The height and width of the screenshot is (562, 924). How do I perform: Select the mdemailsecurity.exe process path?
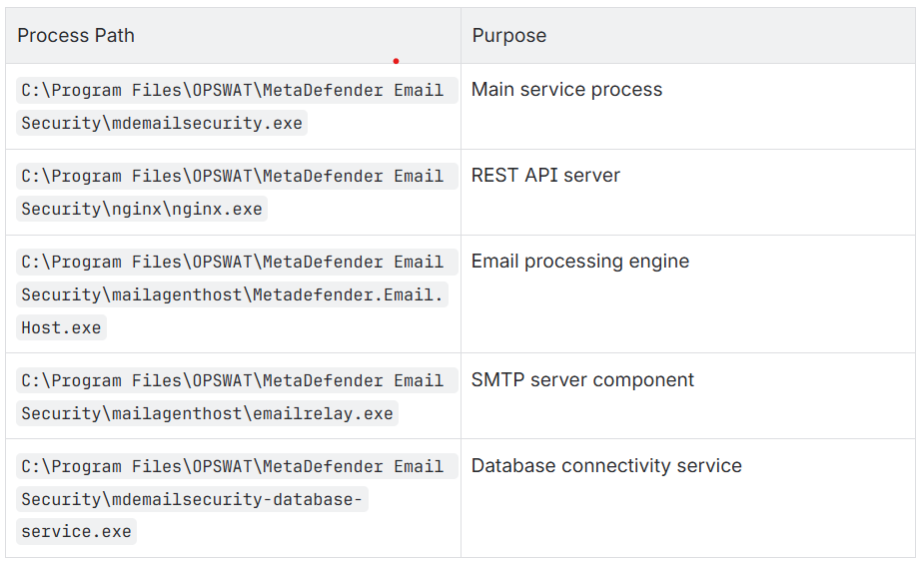237,107
